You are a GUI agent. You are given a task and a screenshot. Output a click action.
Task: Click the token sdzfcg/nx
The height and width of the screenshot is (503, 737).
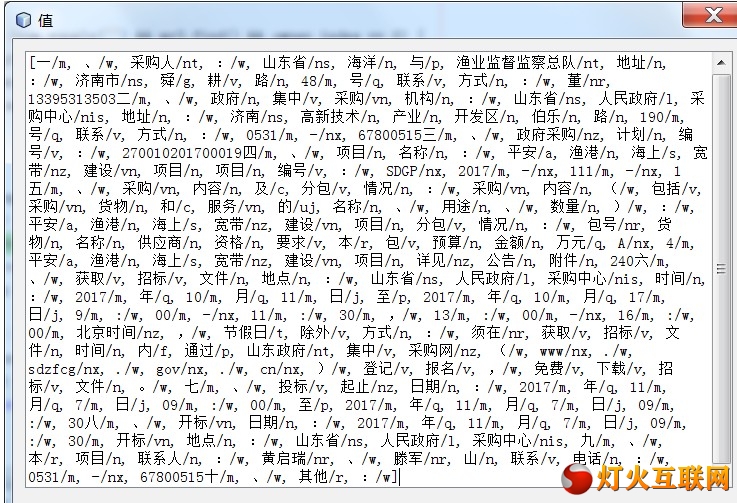click(x=66, y=369)
